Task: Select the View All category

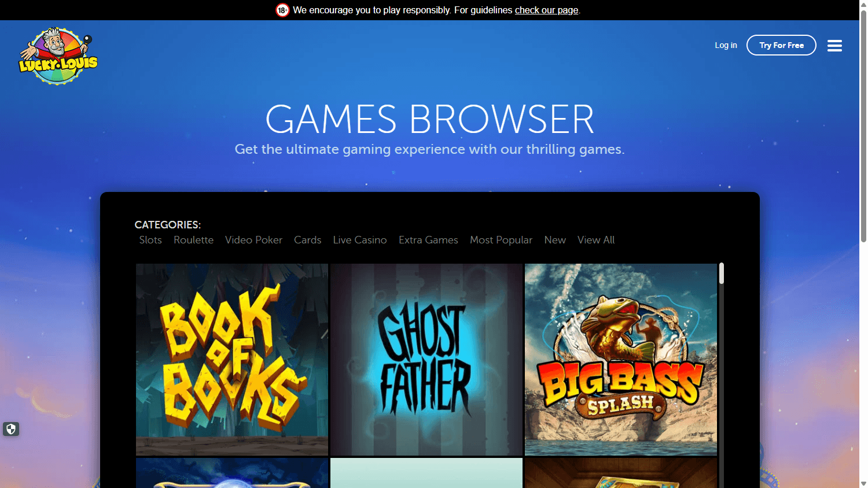Action: click(x=596, y=240)
